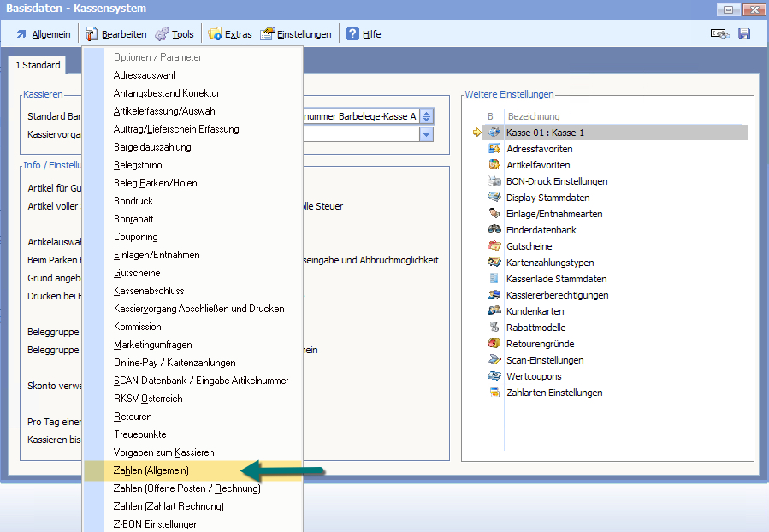Click the Finderdatenbank binoculars icon
This screenshot has height=532, width=769.
pos(494,230)
